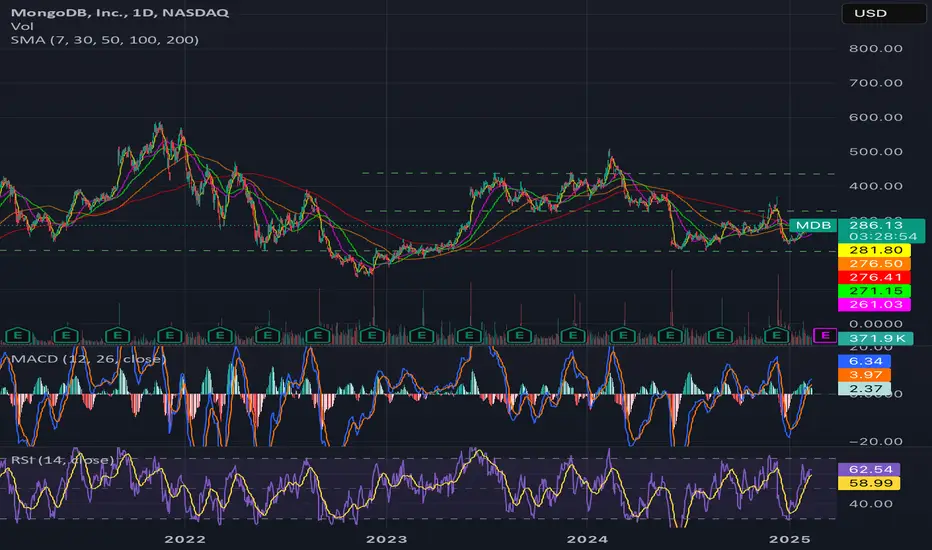This screenshot has width=932, height=550.
Task: Click the green 271.15 SMA value label
Action: (874, 291)
